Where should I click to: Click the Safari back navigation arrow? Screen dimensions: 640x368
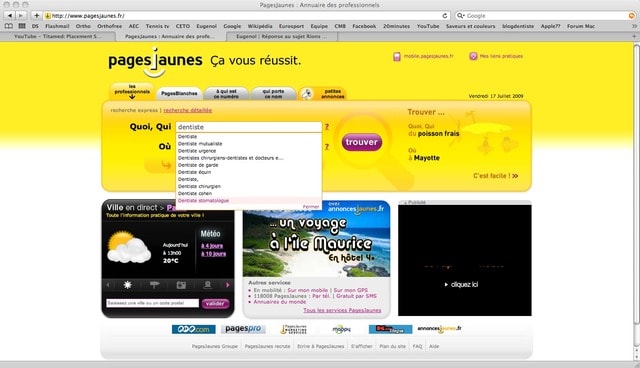(x=9, y=16)
